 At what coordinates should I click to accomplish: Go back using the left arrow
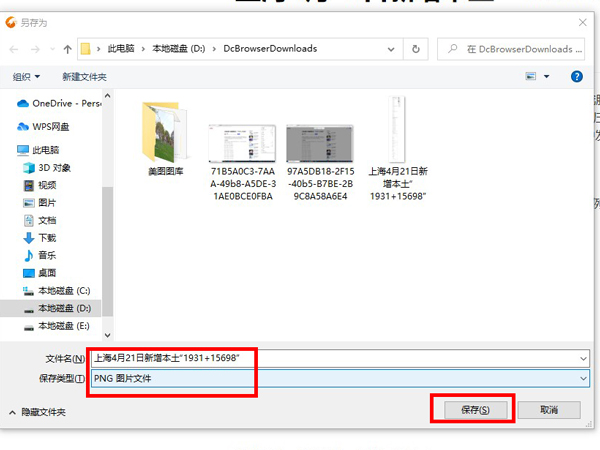point(14,49)
